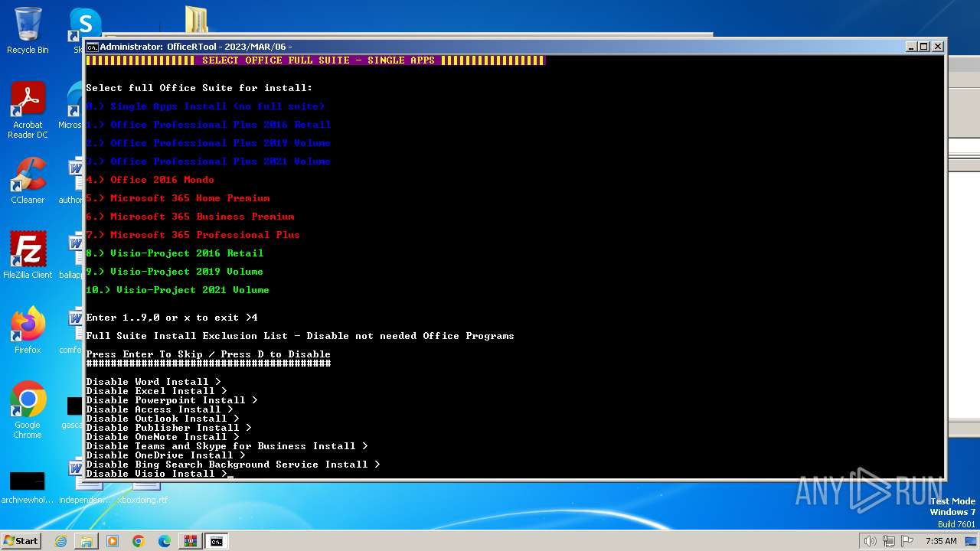Select the folder icon at desktop top
This screenshot has height=551, width=980.
click(x=196, y=20)
